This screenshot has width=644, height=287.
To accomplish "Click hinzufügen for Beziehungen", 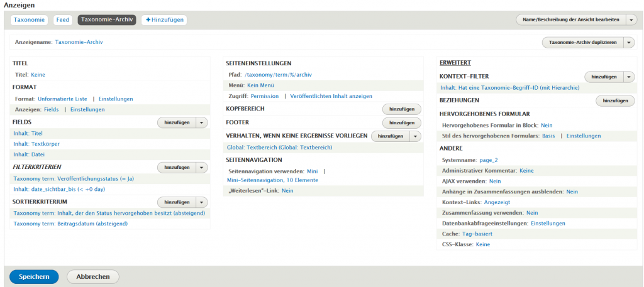I will pos(615,100).
